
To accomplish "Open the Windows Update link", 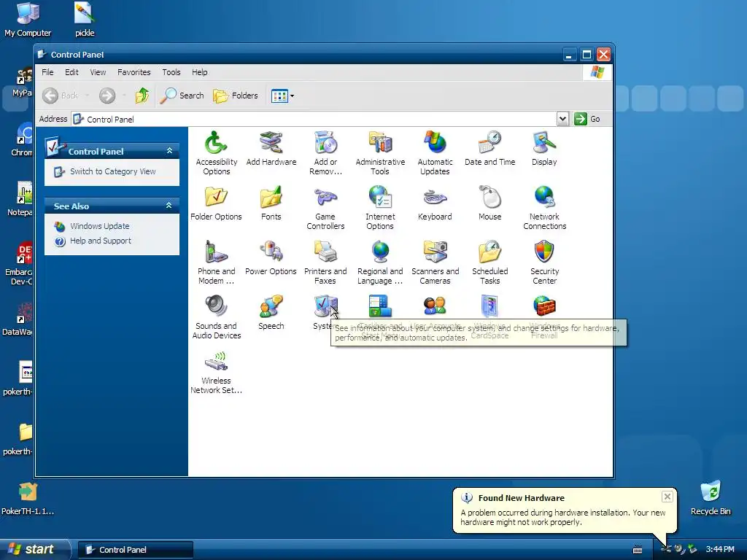I will click(99, 226).
